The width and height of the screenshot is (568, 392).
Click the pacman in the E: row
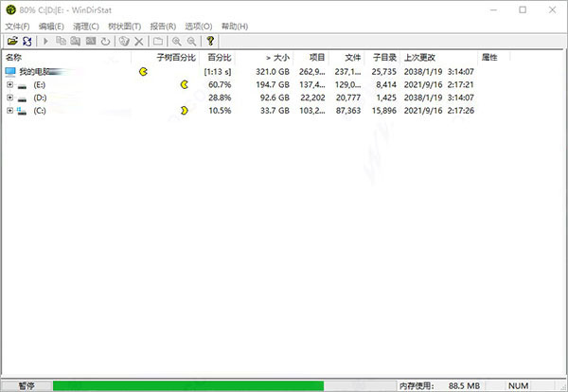coord(185,85)
